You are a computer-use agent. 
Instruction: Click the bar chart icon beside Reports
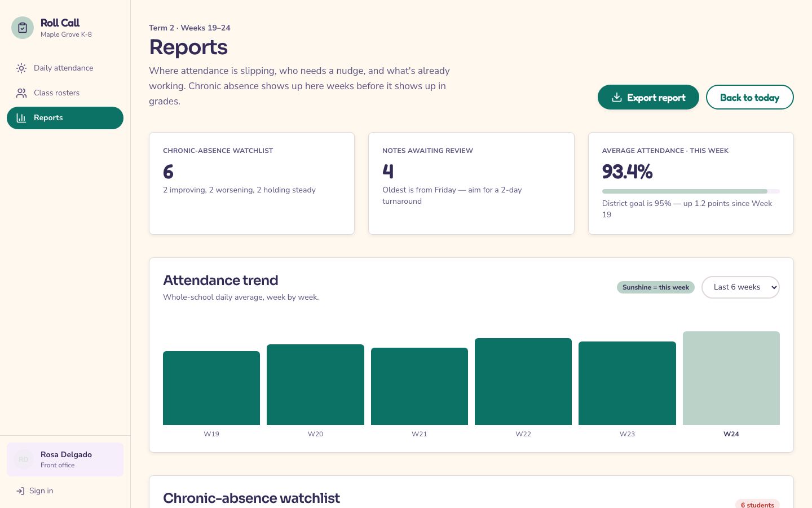pos(21,118)
